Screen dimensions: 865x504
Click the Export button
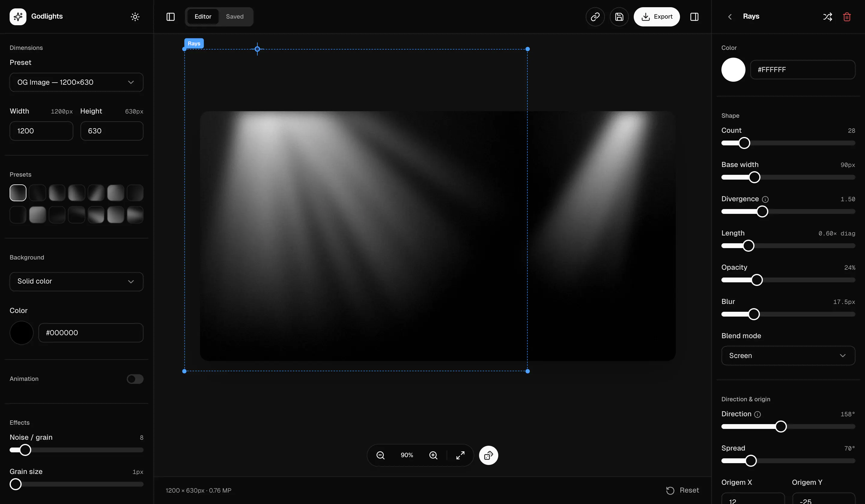[x=657, y=17]
